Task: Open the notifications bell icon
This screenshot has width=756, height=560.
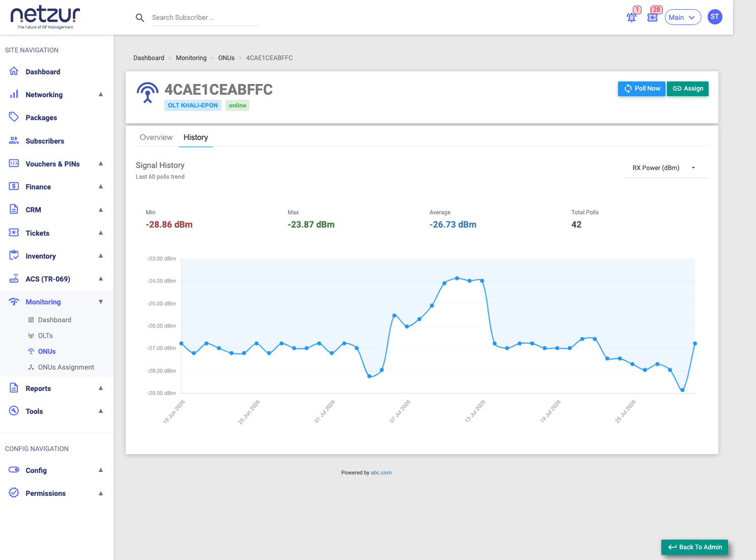Action: [x=631, y=17]
